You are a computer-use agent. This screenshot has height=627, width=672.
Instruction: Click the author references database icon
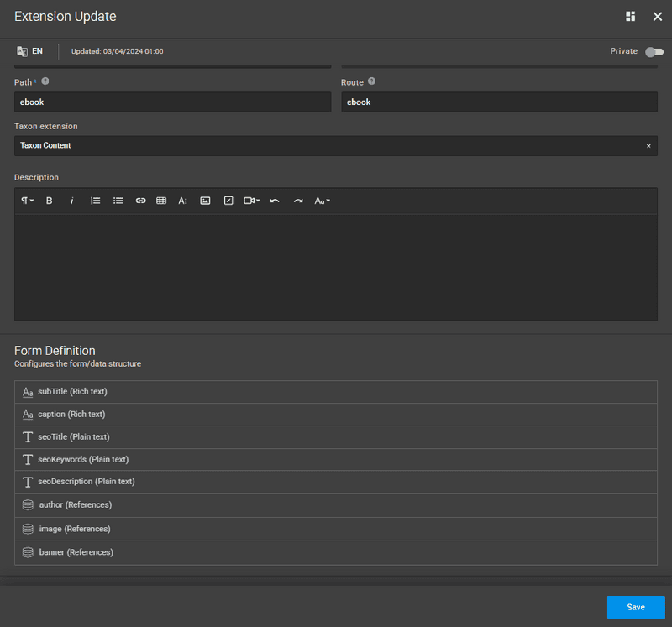pyautogui.click(x=28, y=505)
